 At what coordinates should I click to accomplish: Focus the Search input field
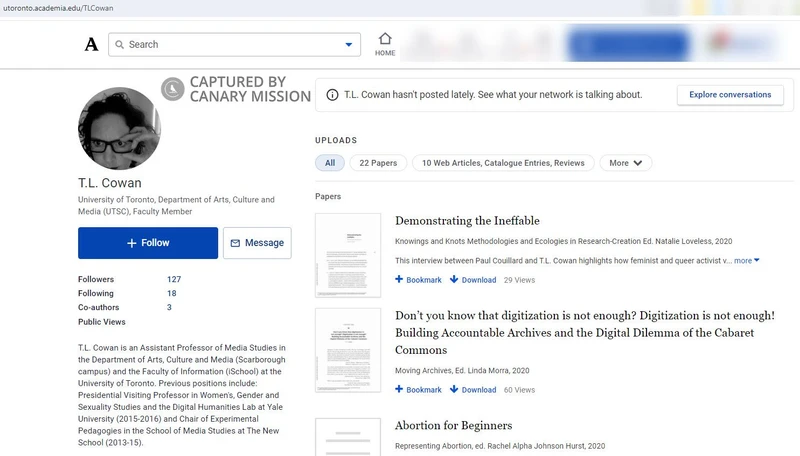point(234,44)
